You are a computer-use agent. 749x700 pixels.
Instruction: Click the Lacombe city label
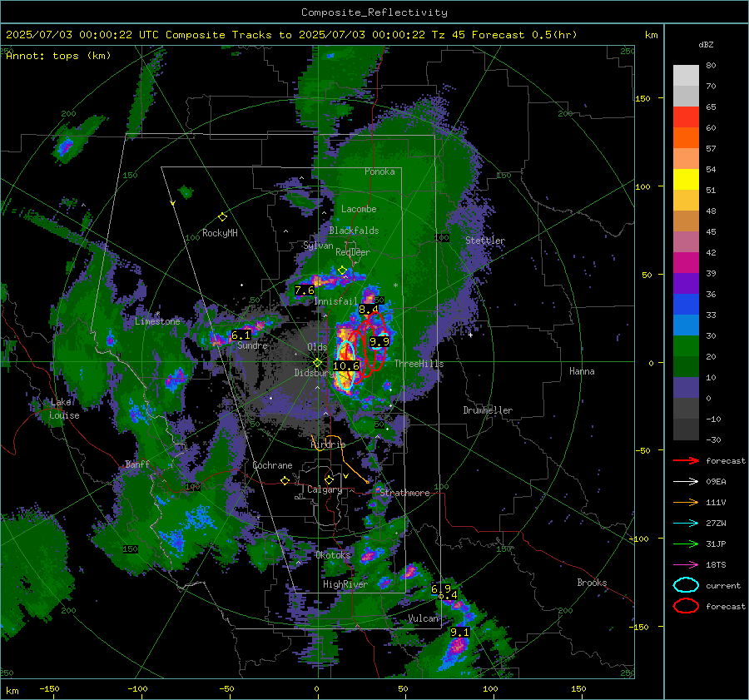(359, 209)
